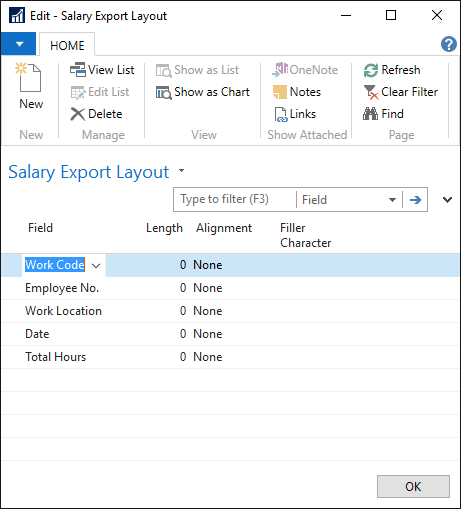
Task: Delete the selected row with Delete
Action: pos(96,114)
